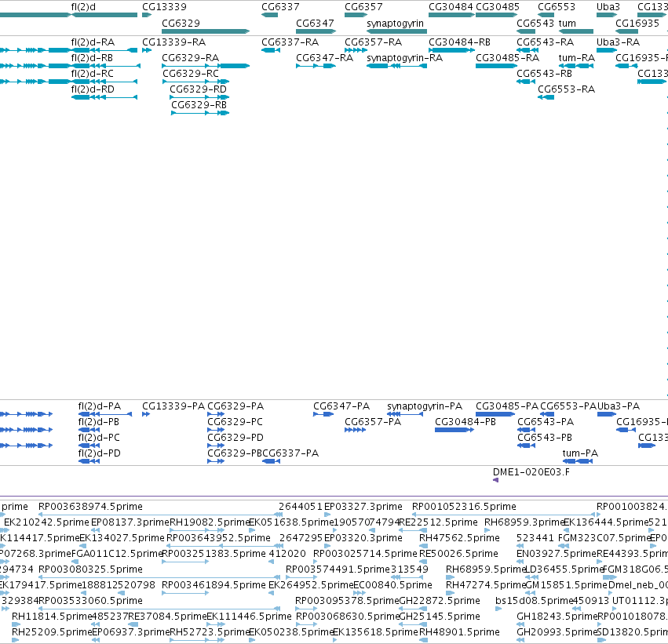The width and height of the screenshot is (668, 644).
Task: Click transcript label CG6329-RB
Action: click(x=199, y=105)
